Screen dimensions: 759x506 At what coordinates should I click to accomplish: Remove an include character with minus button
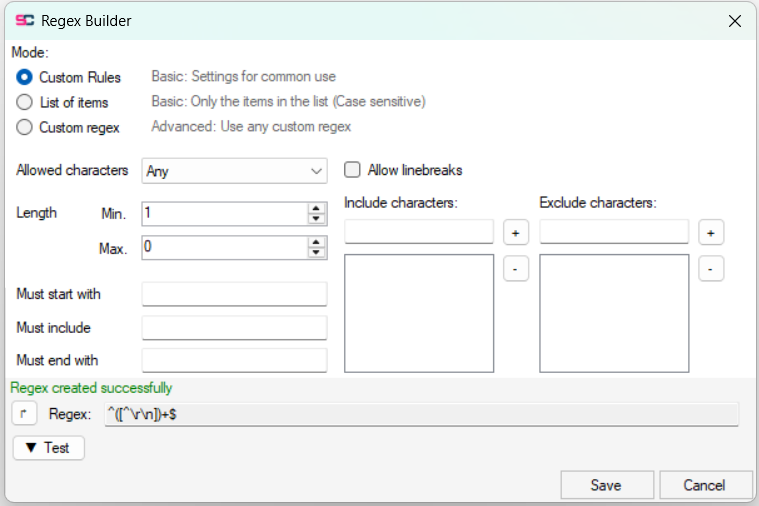pos(516,269)
